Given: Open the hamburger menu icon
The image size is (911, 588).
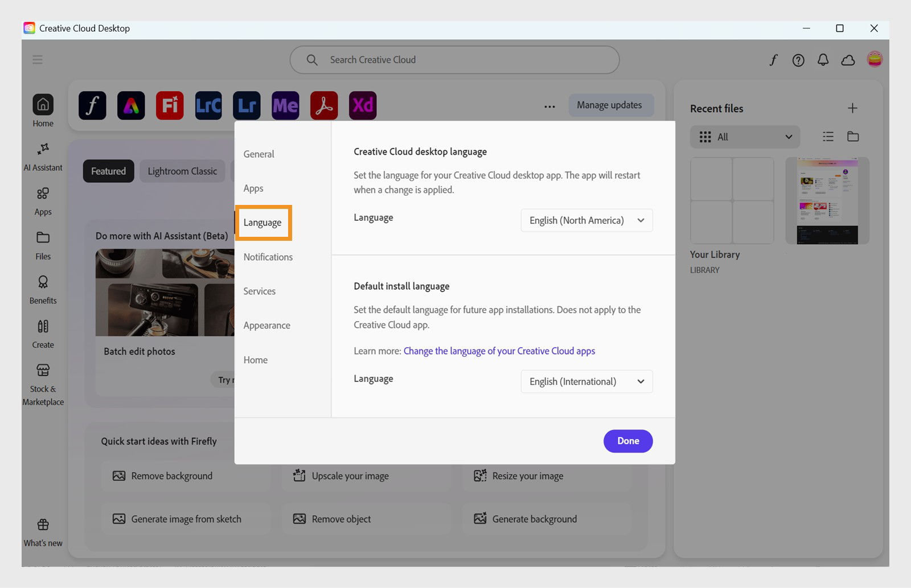Looking at the screenshot, I should click(38, 60).
